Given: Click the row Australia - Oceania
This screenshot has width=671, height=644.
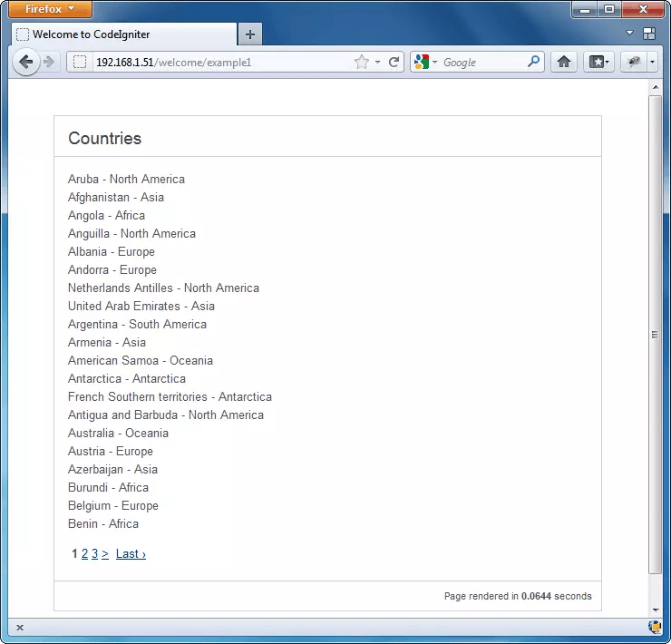Looking at the screenshot, I should [x=118, y=433].
